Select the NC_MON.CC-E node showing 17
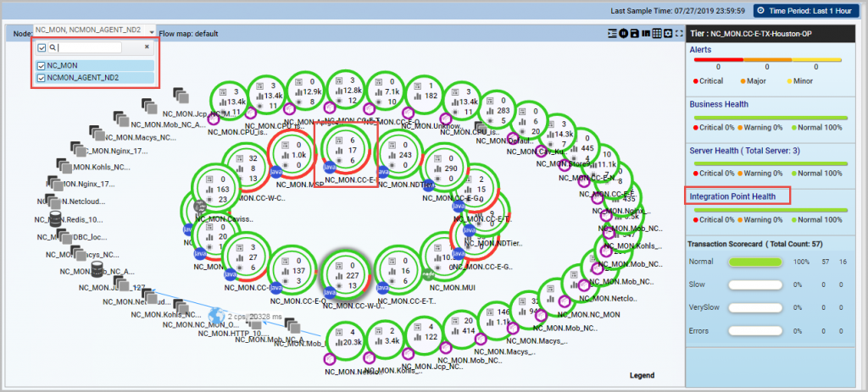 coord(347,151)
